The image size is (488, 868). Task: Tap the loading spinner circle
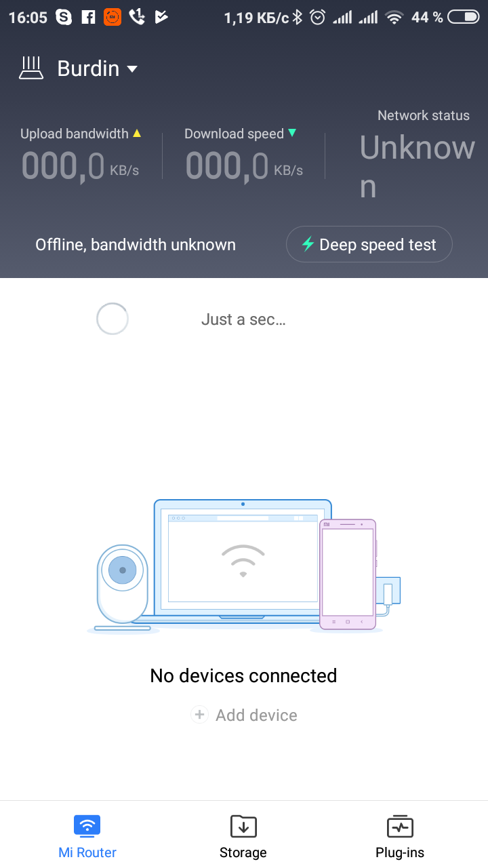pyautogui.click(x=113, y=319)
